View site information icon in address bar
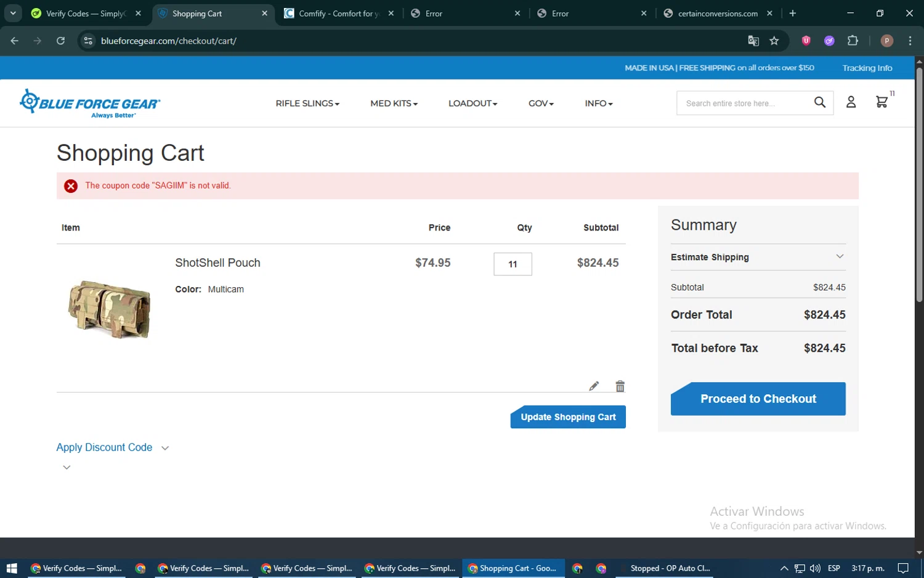The image size is (924, 578). [x=88, y=41]
